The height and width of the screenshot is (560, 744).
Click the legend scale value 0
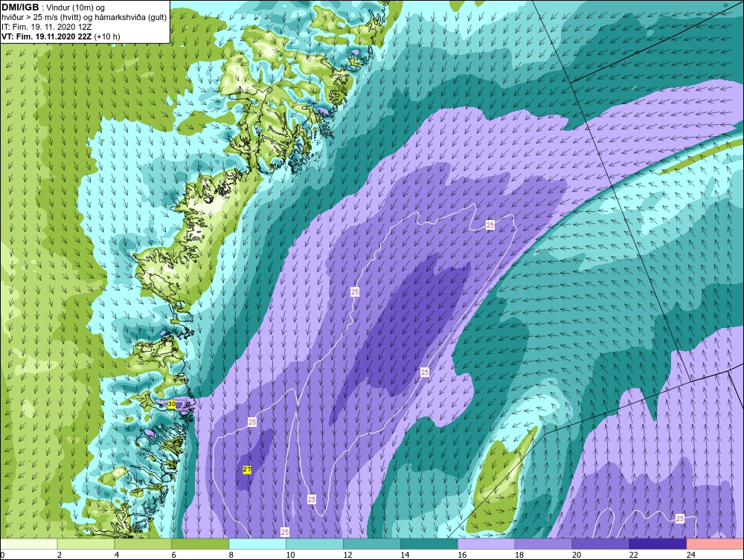point(2,555)
